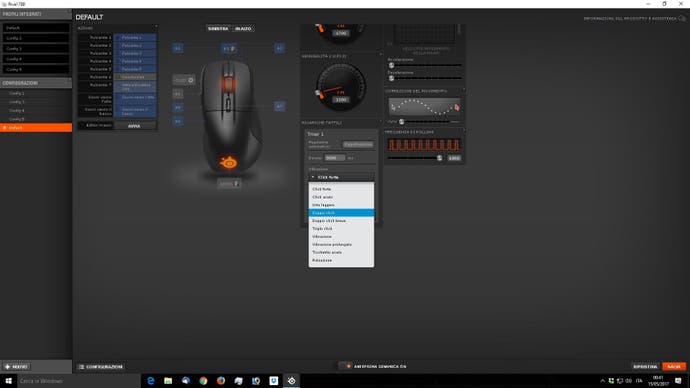The width and height of the screenshot is (690, 388).
Task: Open Chrome from the Windows taskbar
Action: 203,381
